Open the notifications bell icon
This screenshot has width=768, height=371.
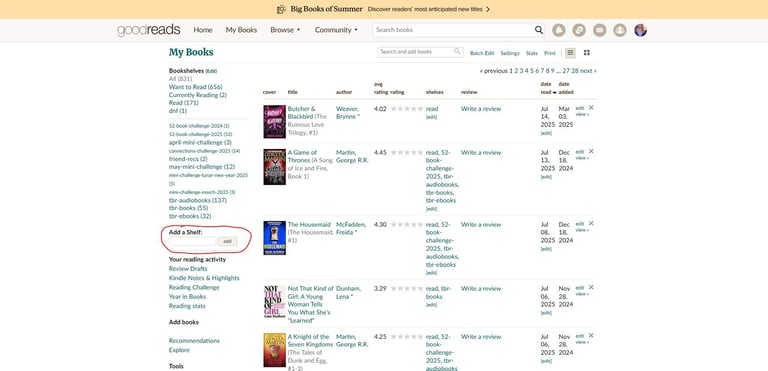(558, 30)
